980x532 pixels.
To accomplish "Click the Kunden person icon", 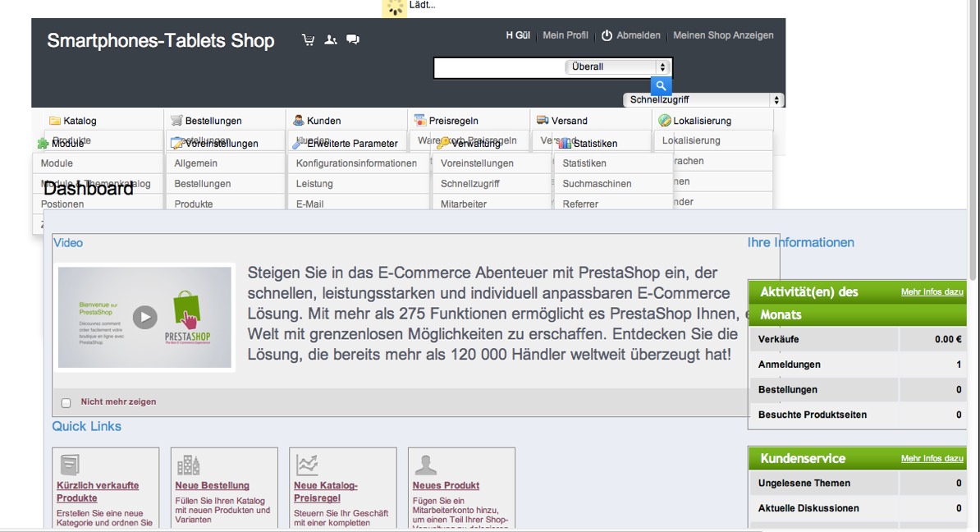I will [x=299, y=120].
